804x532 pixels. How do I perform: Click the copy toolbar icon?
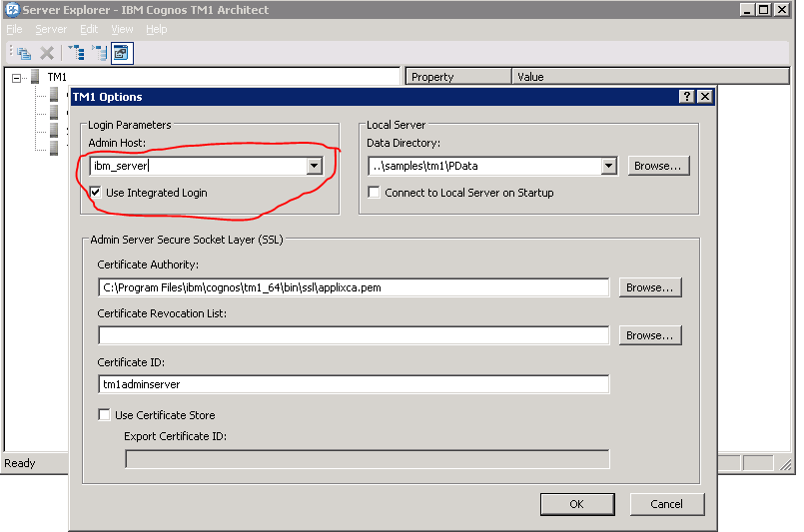click(x=24, y=53)
